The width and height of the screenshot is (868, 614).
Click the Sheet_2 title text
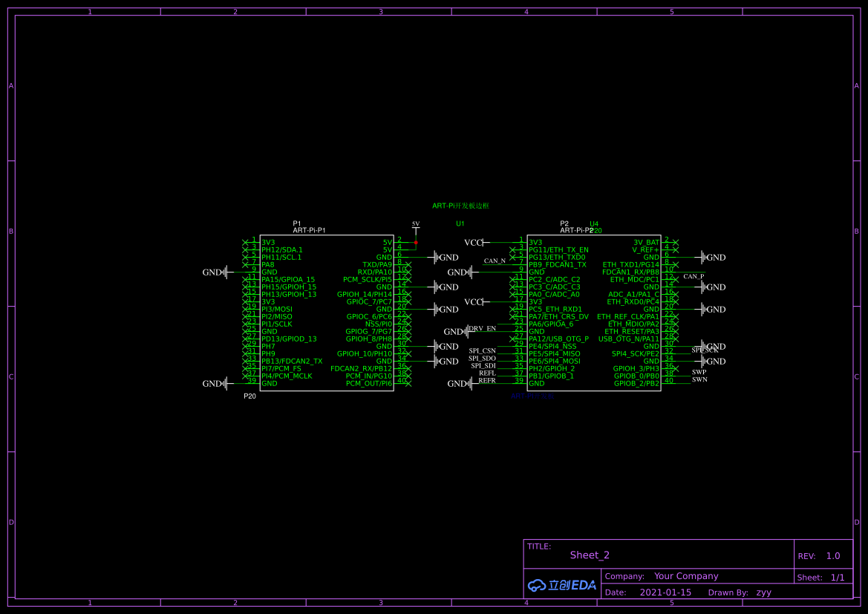pos(590,555)
